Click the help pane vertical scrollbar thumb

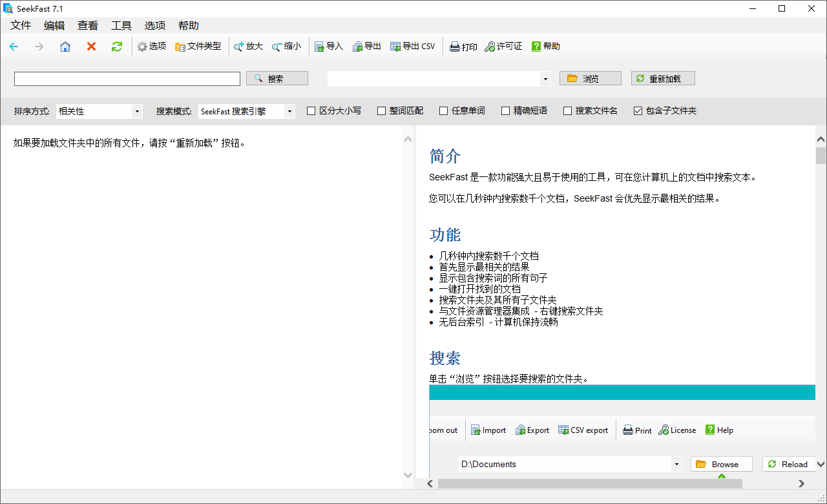point(821,156)
